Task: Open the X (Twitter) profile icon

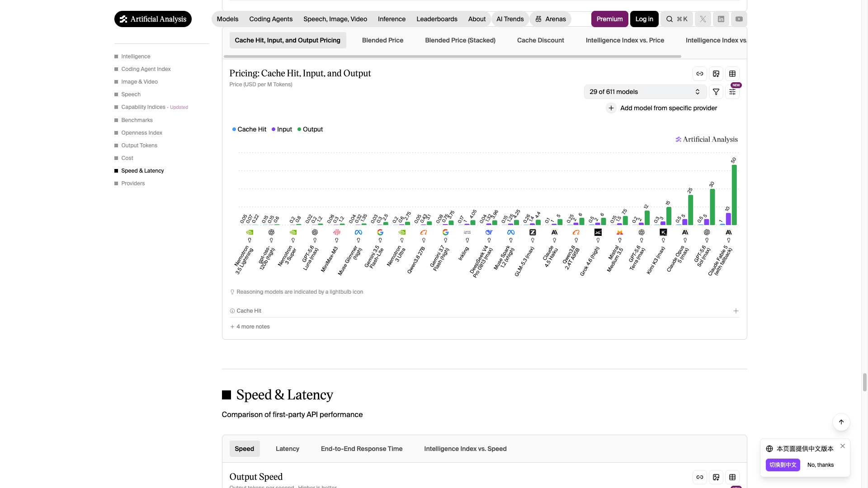Action: pos(703,19)
